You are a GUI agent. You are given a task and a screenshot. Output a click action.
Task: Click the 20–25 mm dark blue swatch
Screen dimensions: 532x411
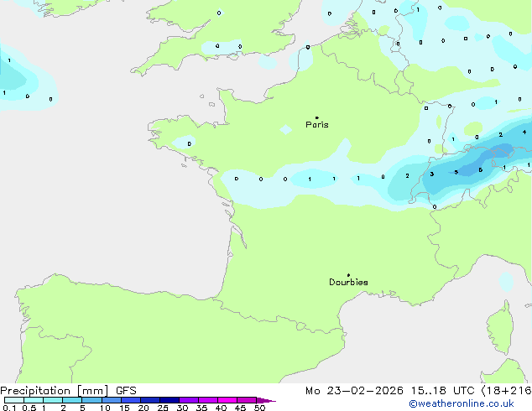[x=149, y=400]
